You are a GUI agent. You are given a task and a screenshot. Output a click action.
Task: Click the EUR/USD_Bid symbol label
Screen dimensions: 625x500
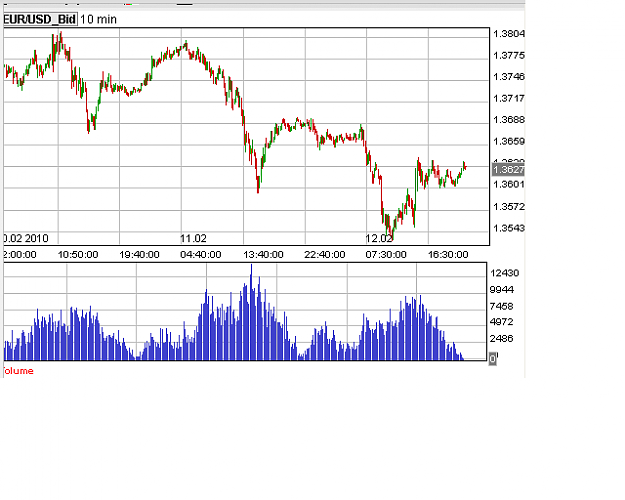click(x=40, y=19)
